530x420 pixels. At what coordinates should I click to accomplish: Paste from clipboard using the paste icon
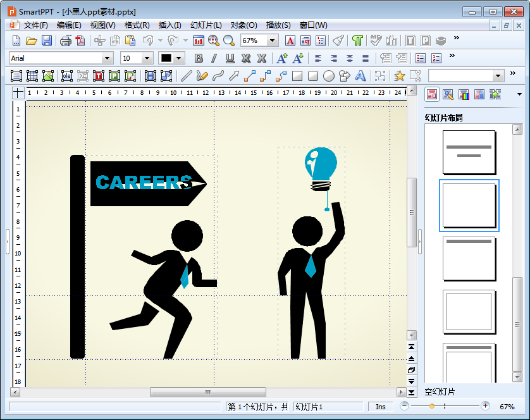tap(130, 40)
